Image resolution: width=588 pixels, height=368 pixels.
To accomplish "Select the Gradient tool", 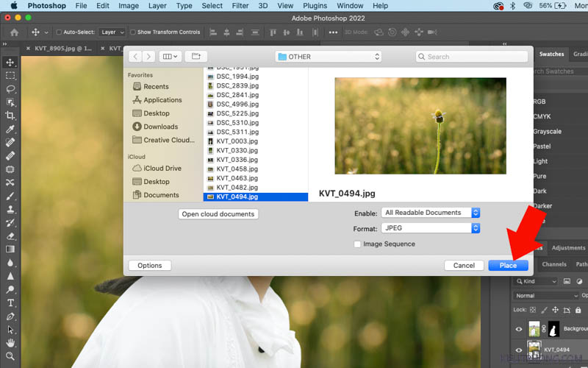I will [x=10, y=250].
